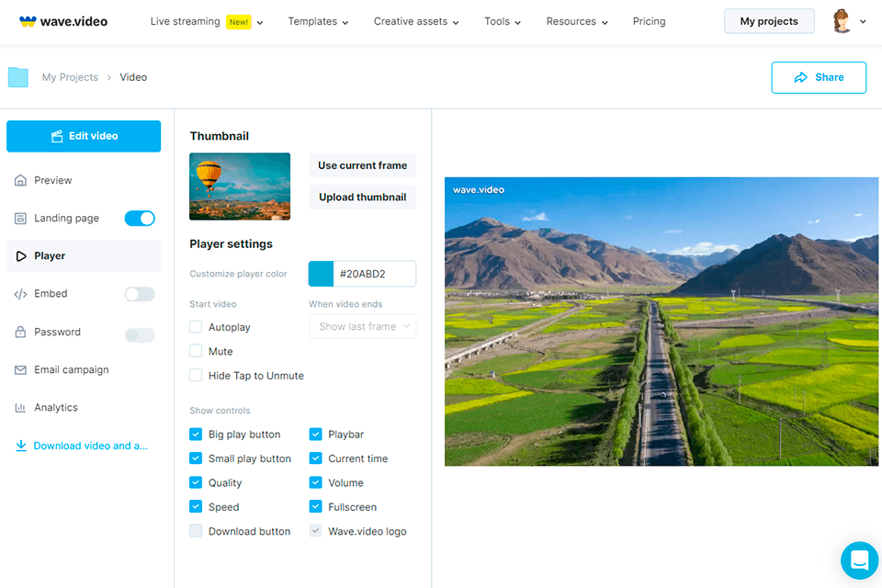The image size is (882, 588).
Task: Uncheck the Playbar checkbox
Action: (x=315, y=435)
